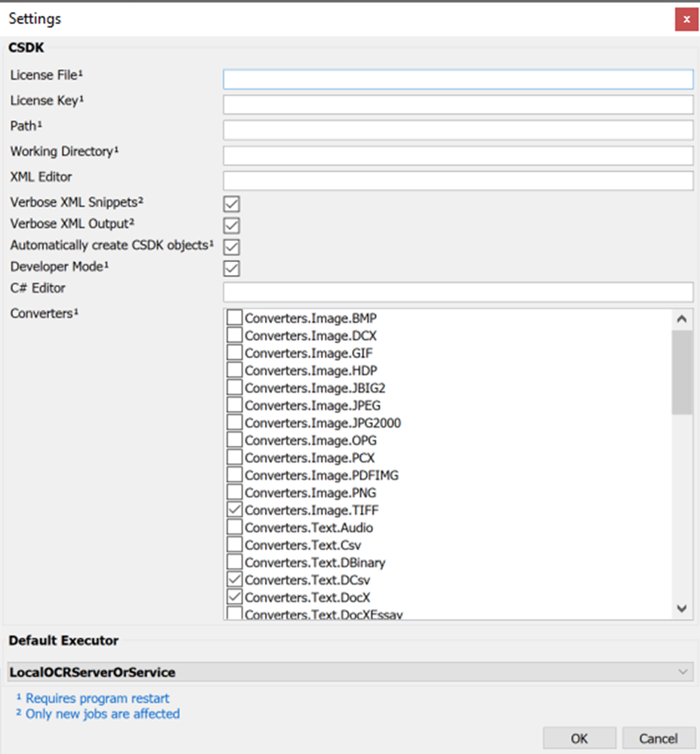Toggle Automatically create CSDK objects
Screen dimensions: 700x754
pos(231,246)
